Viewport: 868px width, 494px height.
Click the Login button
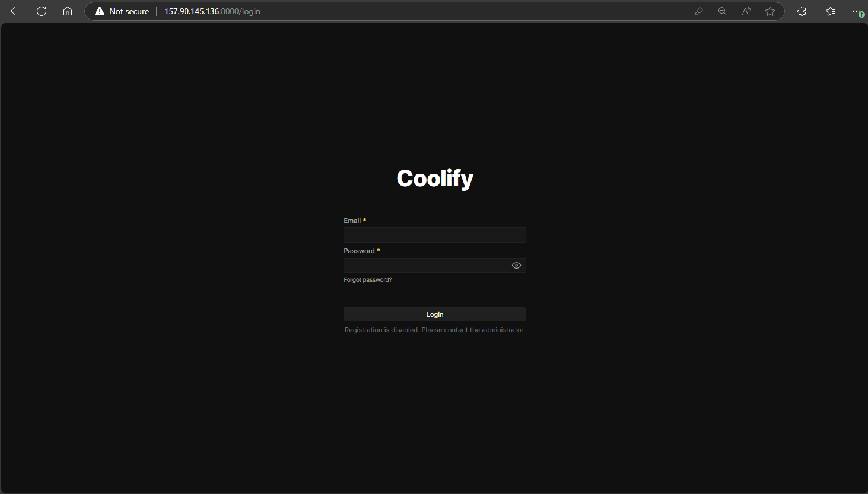click(x=434, y=314)
